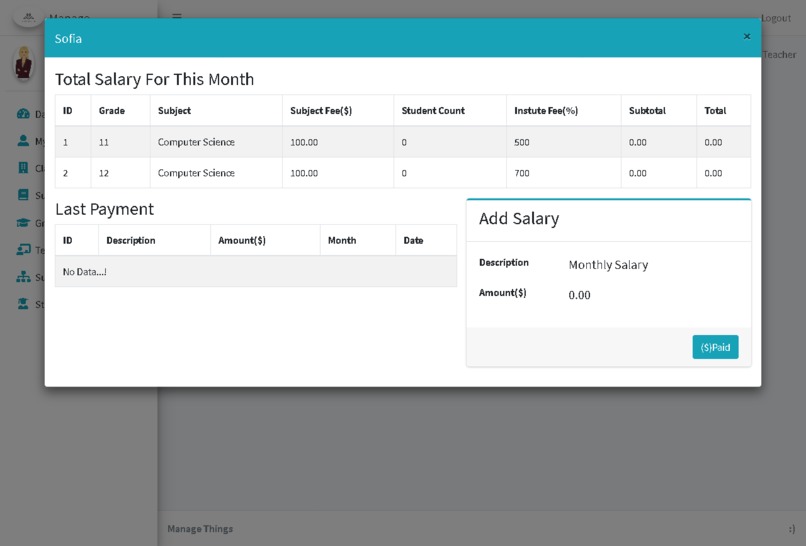
Task: Toggle the hamburger menu icon behind dialog
Action: (x=177, y=15)
